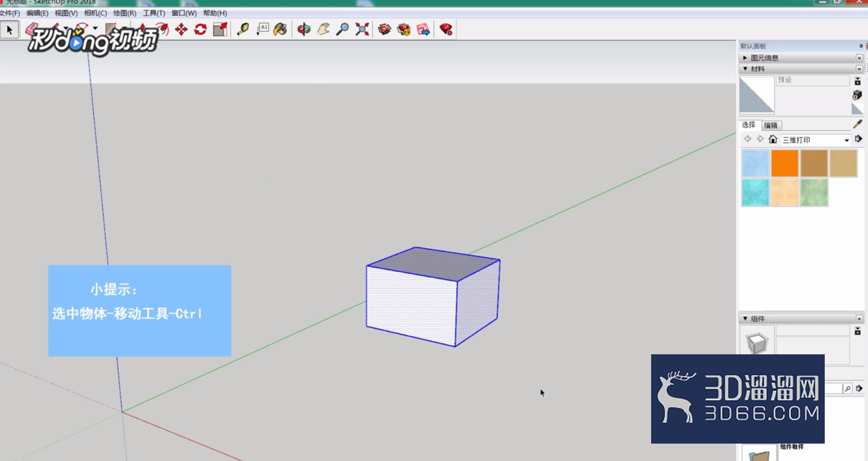Pick the light blue material swatch
The height and width of the screenshot is (461, 868).
[755, 163]
